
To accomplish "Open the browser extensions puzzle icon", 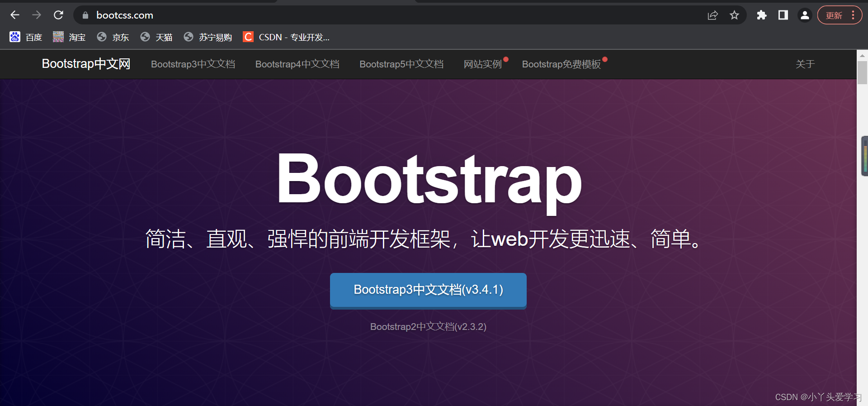I will [x=762, y=15].
